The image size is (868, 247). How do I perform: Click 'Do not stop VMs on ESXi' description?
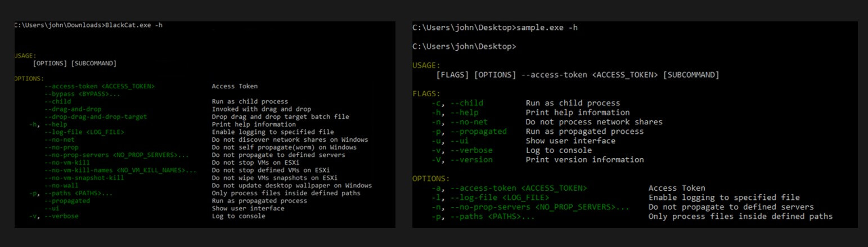(x=255, y=163)
